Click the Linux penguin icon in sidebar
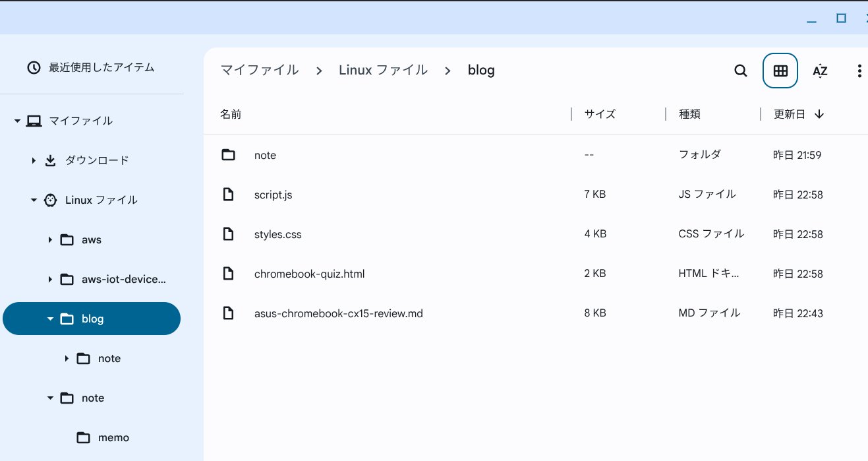This screenshot has width=868, height=461. pos(50,200)
